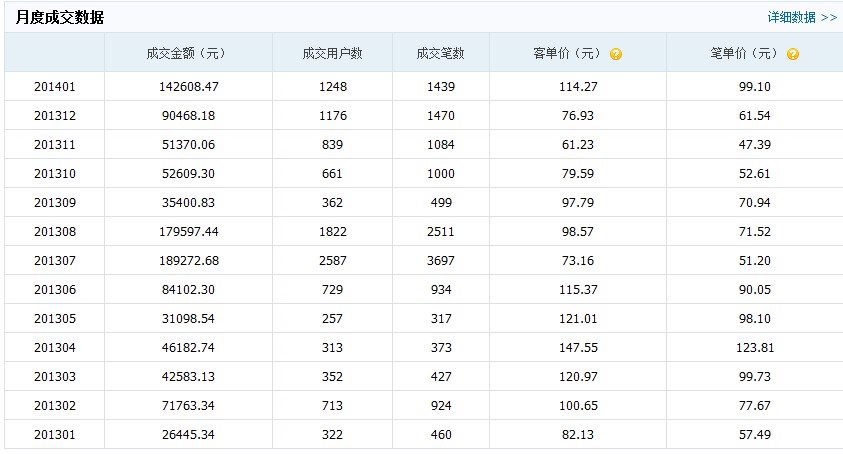Viewport: 843px width, 454px height.
Task: Click the help icon beside 客单价（元）
Action: pyautogui.click(x=616, y=54)
